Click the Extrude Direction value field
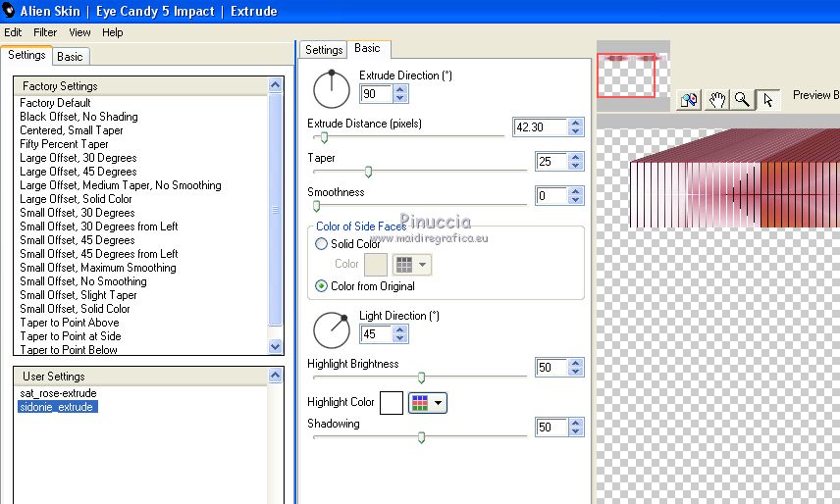 coord(377,93)
